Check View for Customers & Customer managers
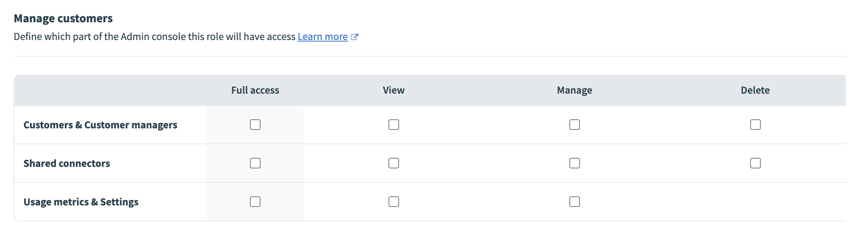868x236 pixels. (x=394, y=125)
